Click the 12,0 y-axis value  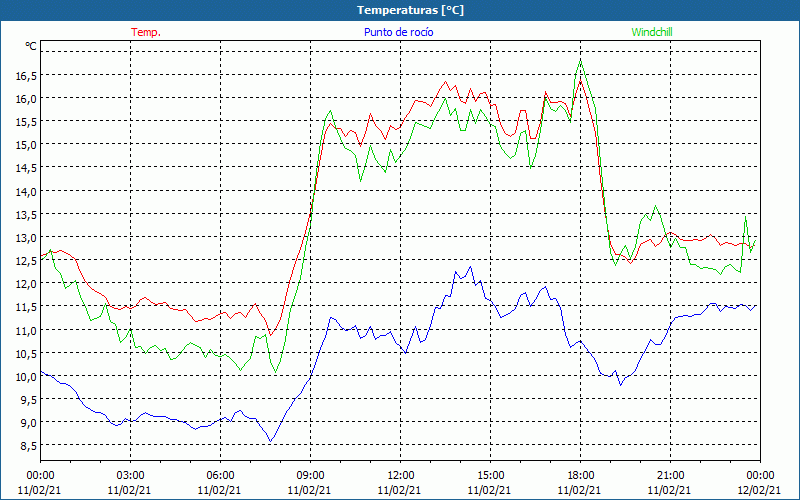coord(27,284)
